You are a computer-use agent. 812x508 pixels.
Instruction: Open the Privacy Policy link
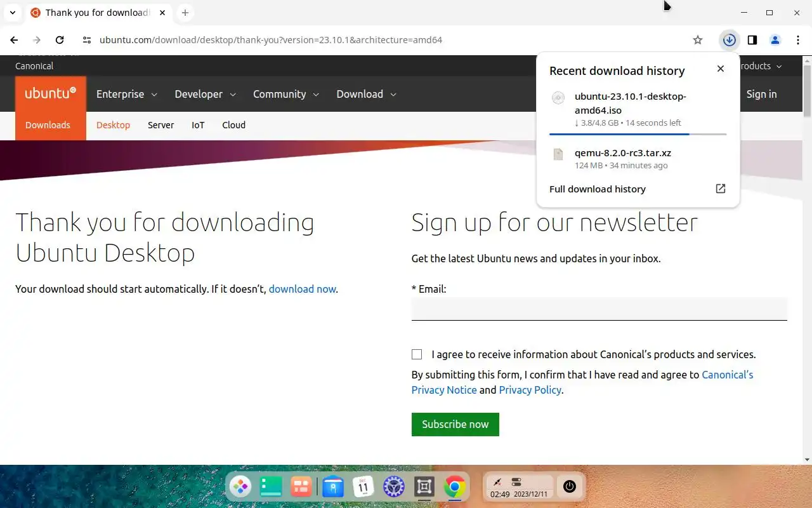point(530,390)
